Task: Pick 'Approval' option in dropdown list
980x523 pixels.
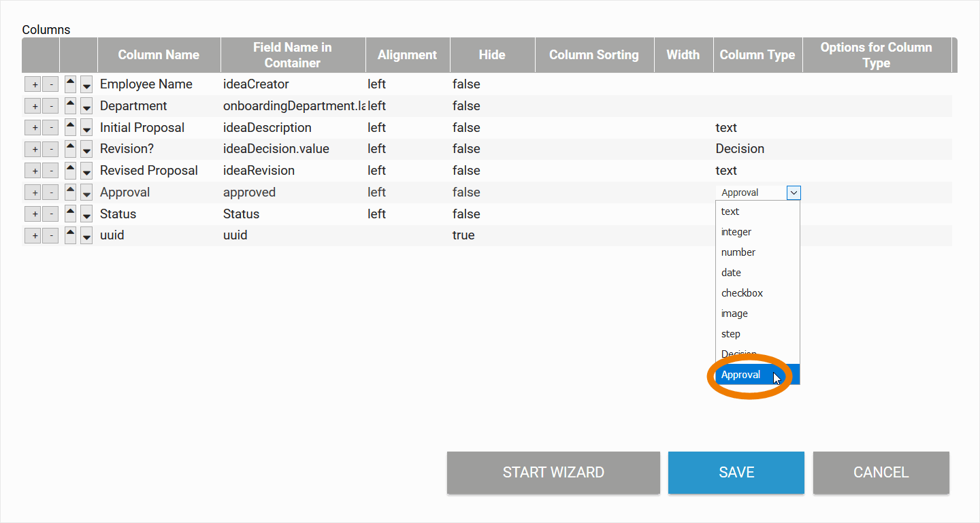Action: coord(740,375)
